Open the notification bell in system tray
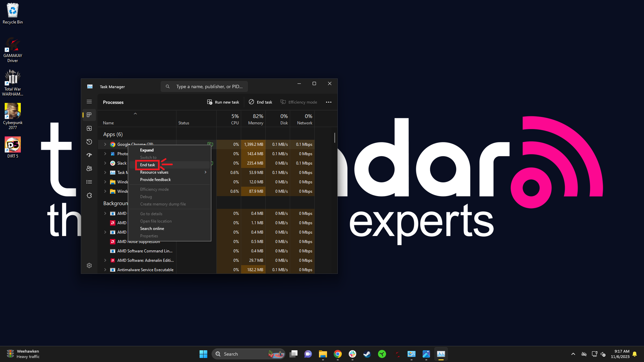The height and width of the screenshot is (362, 644). [x=635, y=354]
